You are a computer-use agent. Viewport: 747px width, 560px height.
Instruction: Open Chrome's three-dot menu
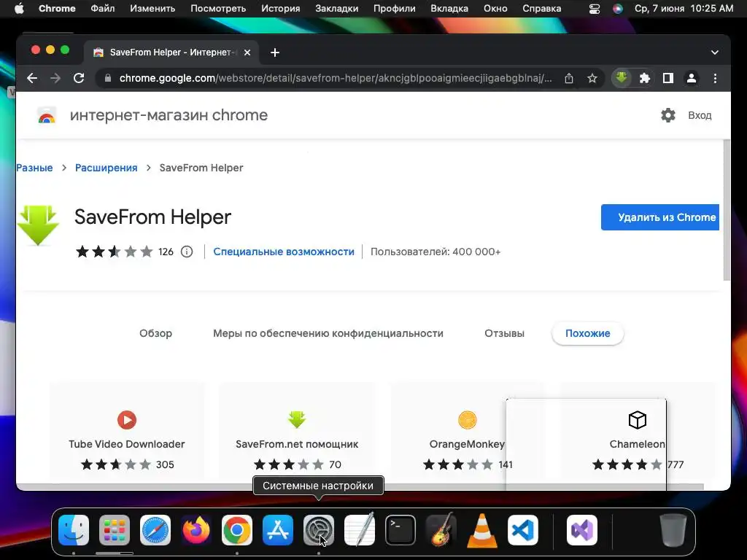[715, 78]
